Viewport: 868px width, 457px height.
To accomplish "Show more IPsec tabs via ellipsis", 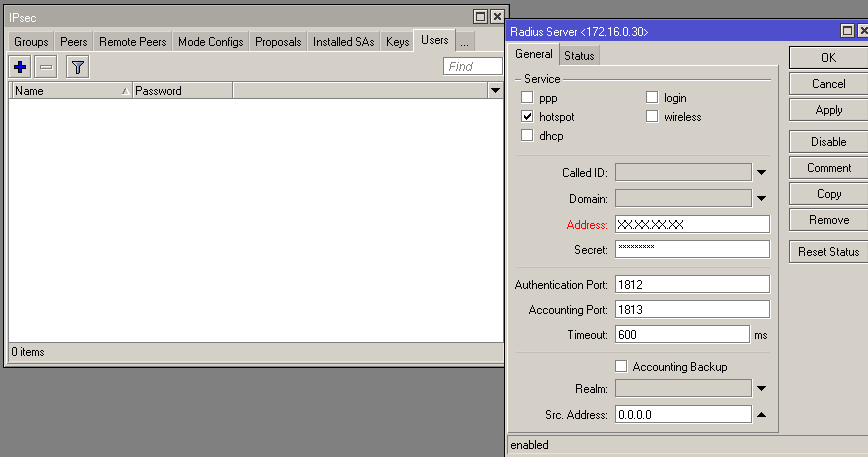I will [x=464, y=42].
